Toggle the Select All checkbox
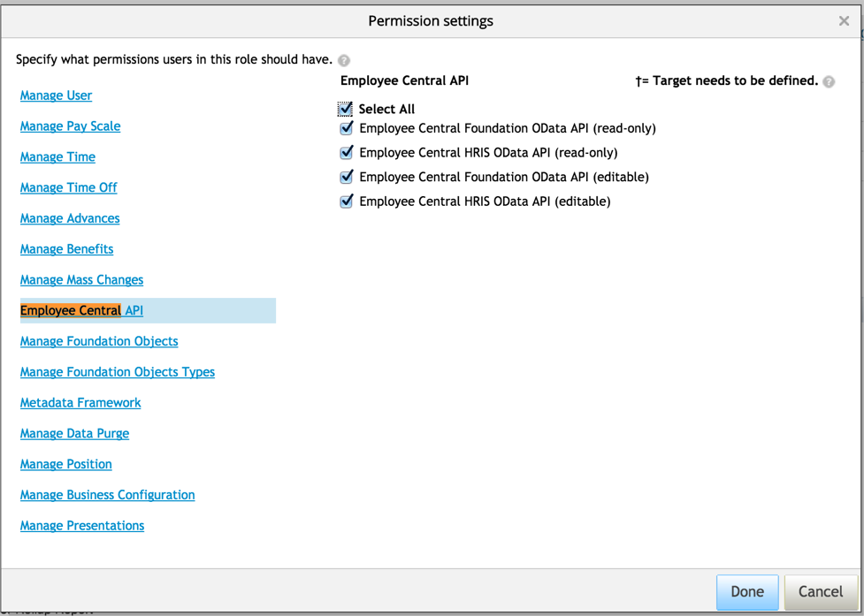Image resolution: width=864 pixels, height=616 pixels. [x=346, y=110]
